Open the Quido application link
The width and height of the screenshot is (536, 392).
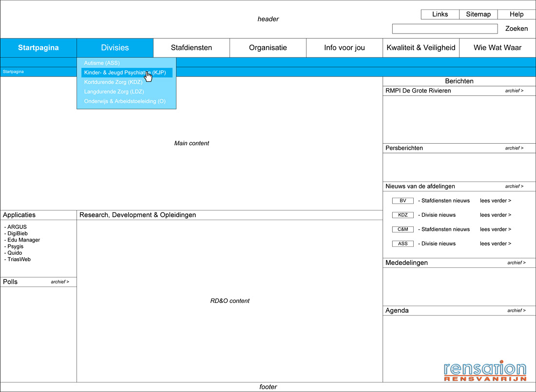tap(15, 253)
